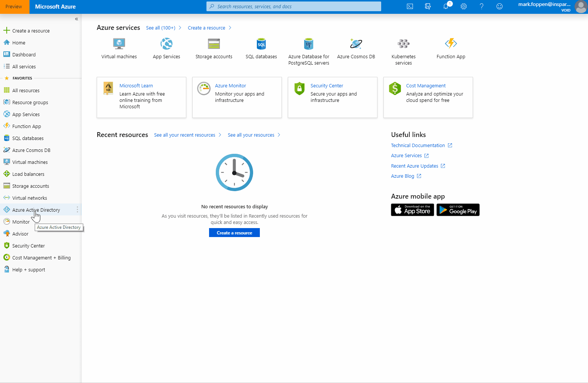Open the Cost Management card title link
Viewport: 588px width, 383px height.
(x=426, y=85)
